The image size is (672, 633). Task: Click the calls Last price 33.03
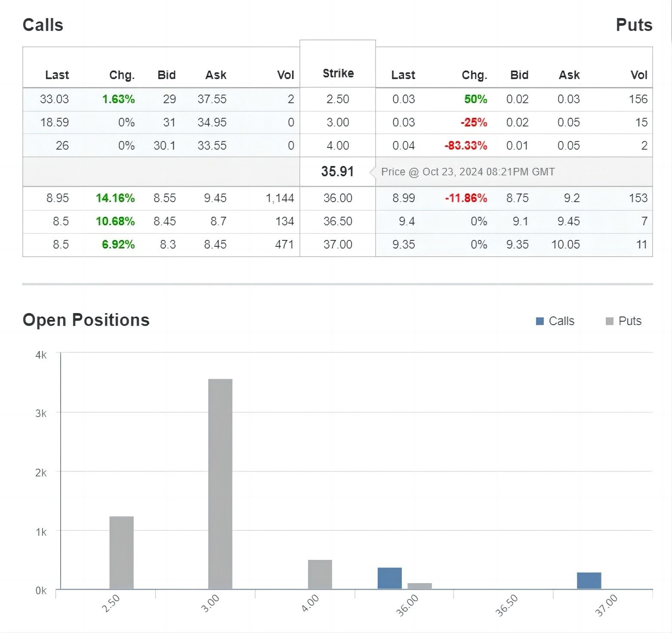click(x=54, y=99)
